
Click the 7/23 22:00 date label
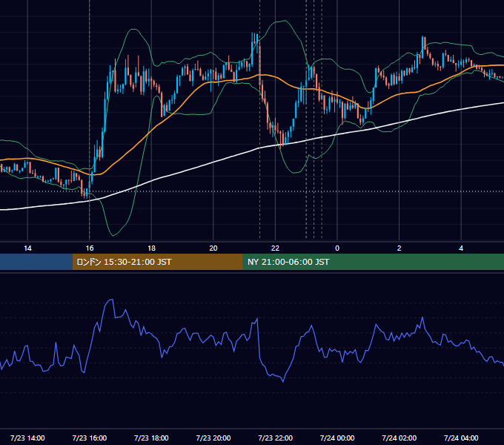tap(276, 438)
